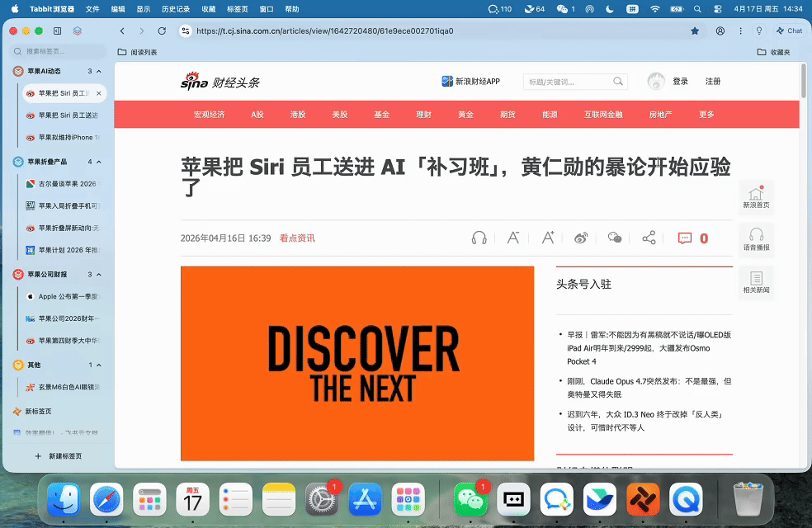Open site info icon in address bar
This screenshot has height=528, width=812.
click(186, 31)
